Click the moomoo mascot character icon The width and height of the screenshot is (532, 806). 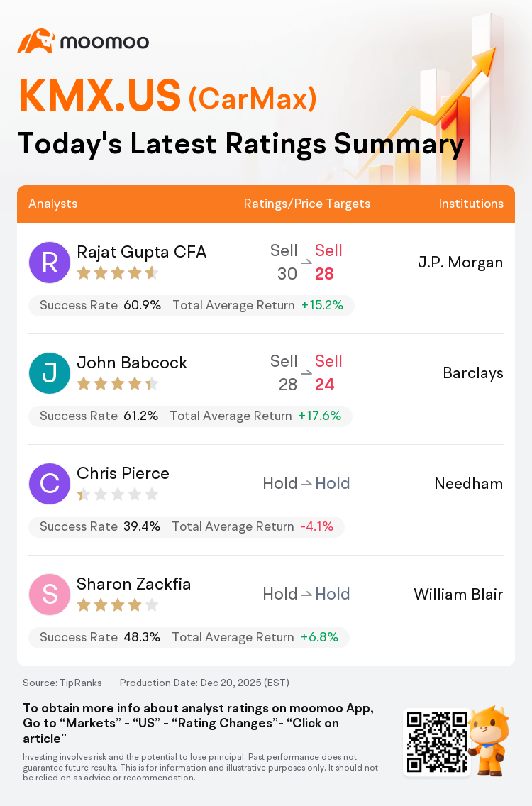coord(489,741)
